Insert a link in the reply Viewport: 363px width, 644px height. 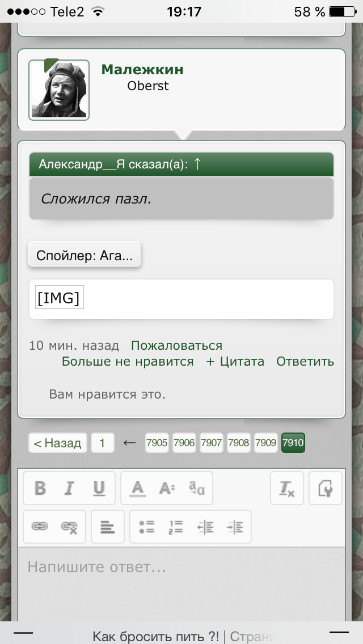[x=40, y=527]
